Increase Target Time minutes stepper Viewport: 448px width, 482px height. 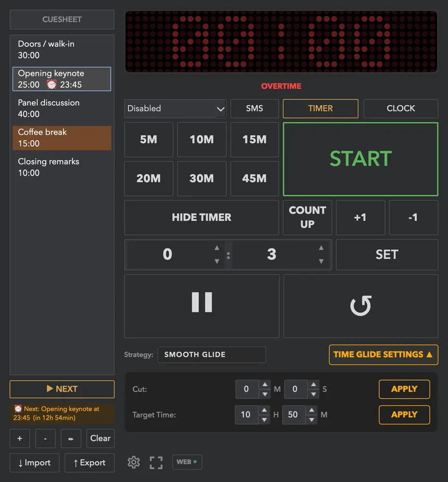coord(312,410)
